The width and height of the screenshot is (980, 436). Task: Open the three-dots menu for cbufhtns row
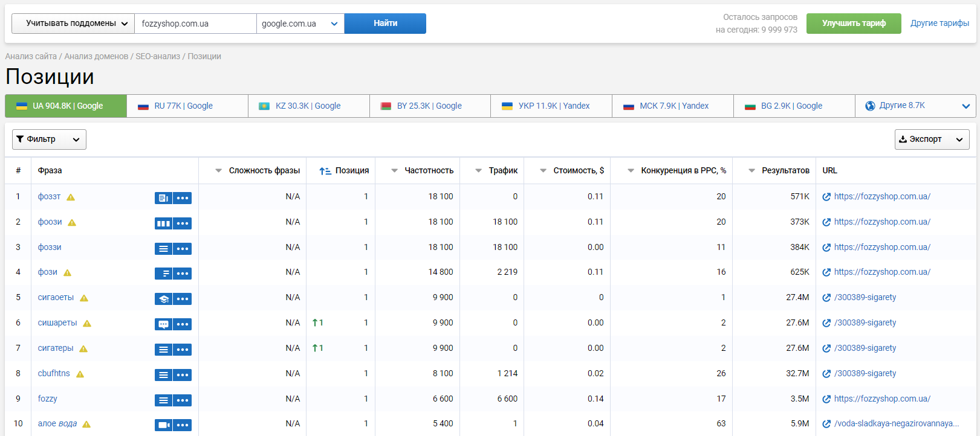tap(183, 375)
